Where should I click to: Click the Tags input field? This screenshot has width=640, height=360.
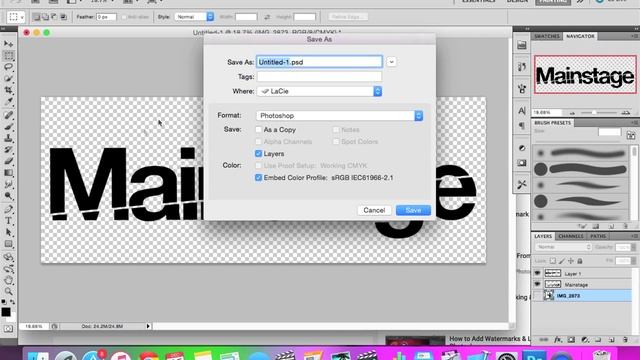[319, 76]
